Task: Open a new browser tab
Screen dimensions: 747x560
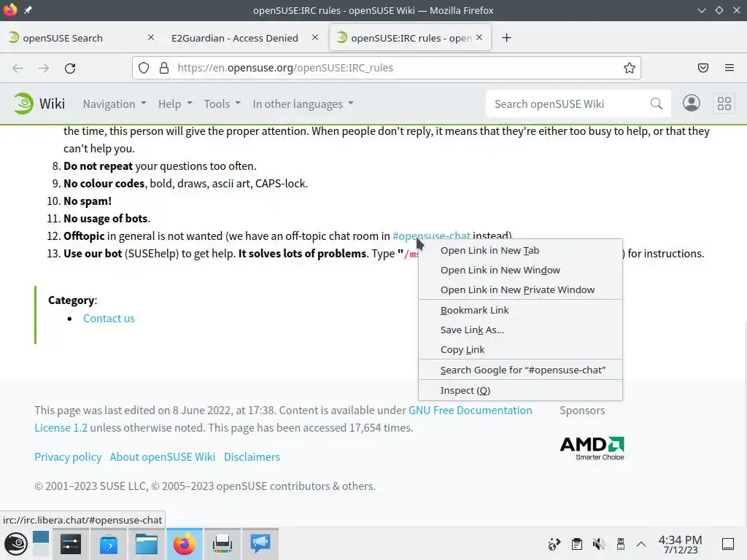Action: point(506,38)
